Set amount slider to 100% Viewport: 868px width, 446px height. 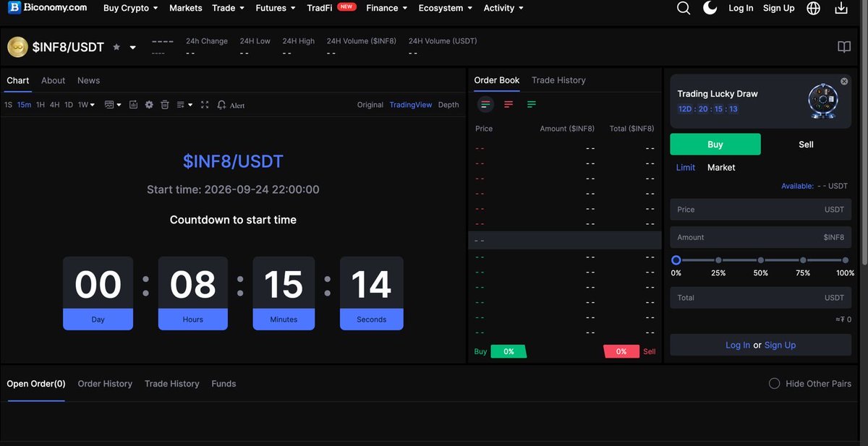point(845,260)
